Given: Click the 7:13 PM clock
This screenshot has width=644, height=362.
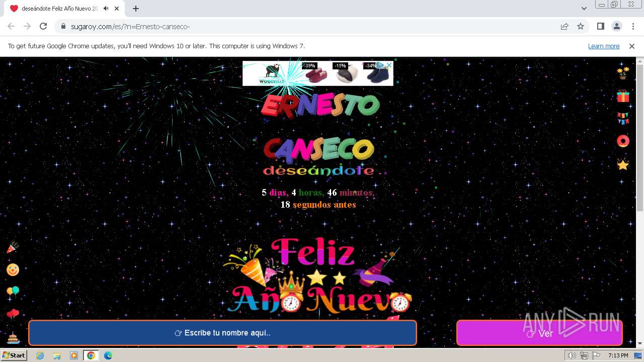Looking at the screenshot, I should [x=618, y=355].
